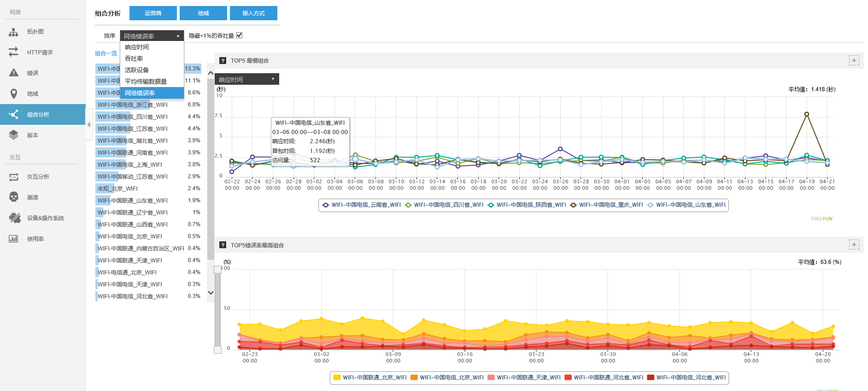Select the 地域 location pin icon
This screenshot has height=391, width=868.
(14, 94)
